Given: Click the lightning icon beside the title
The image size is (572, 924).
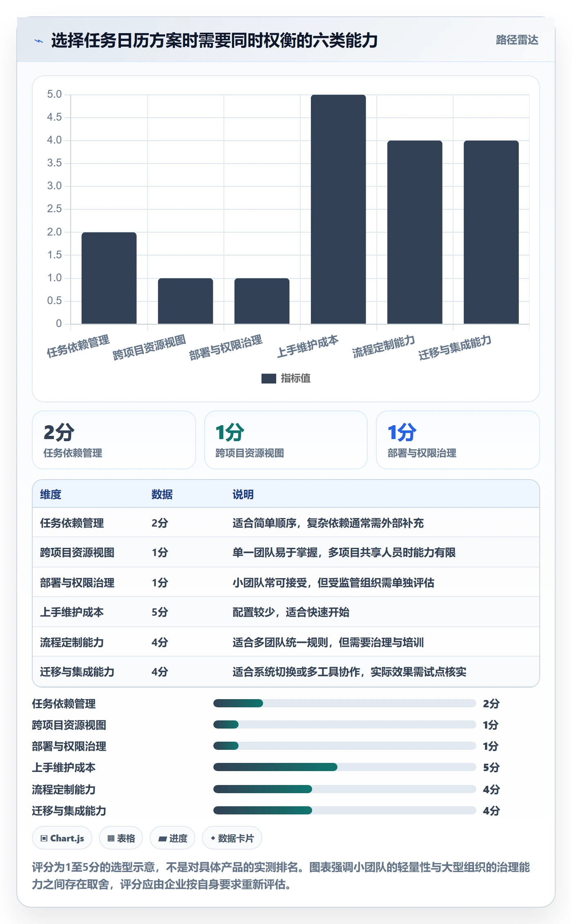Looking at the screenshot, I should click(39, 41).
